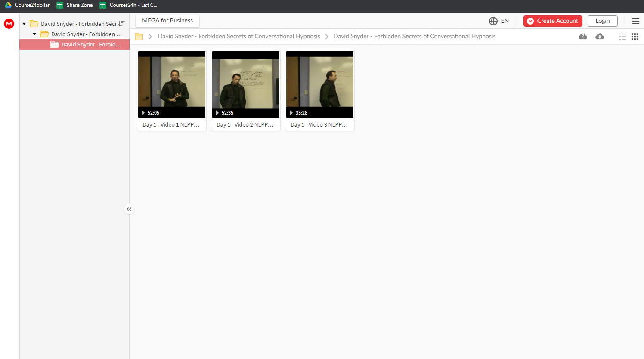This screenshot has height=359, width=644.
Task: Switch to grid thumbnail view
Action: point(635,37)
